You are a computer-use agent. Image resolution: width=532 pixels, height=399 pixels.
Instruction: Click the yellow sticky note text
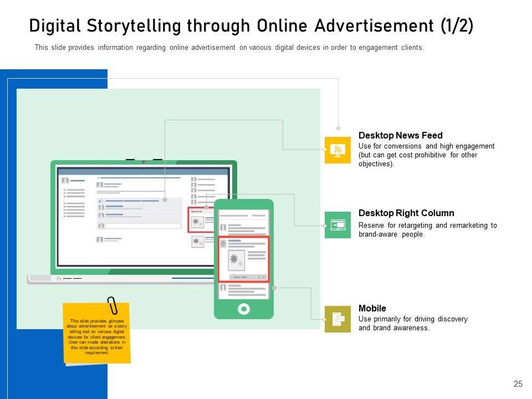97,336
